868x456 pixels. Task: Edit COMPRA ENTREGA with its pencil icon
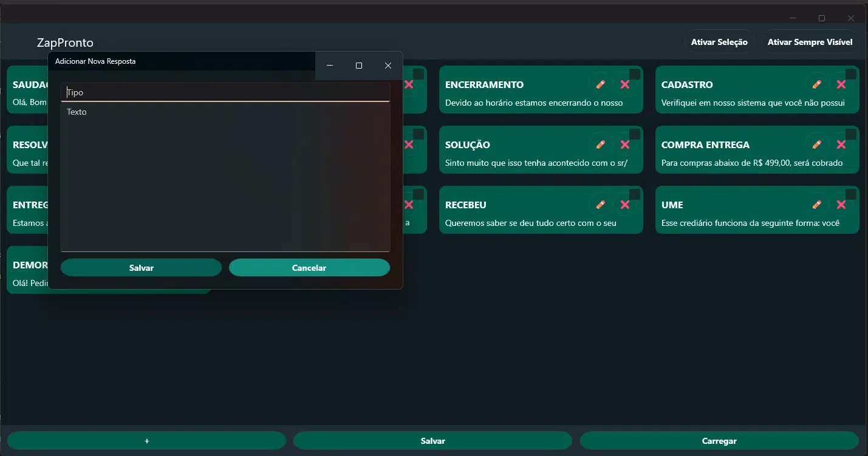click(x=817, y=145)
